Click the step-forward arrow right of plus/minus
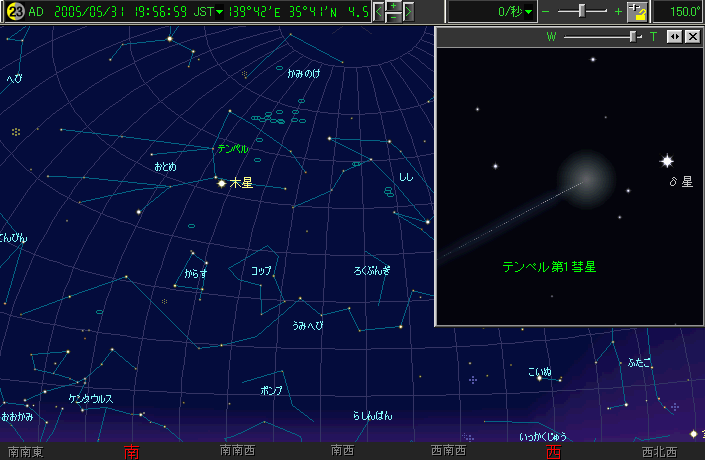This screenshot has height=460, width=705. coord(408,12)
